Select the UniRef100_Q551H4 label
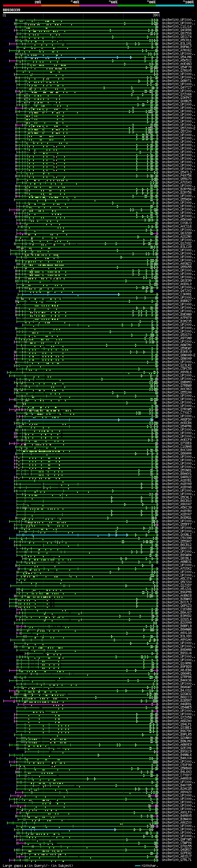 click(177, 393)
